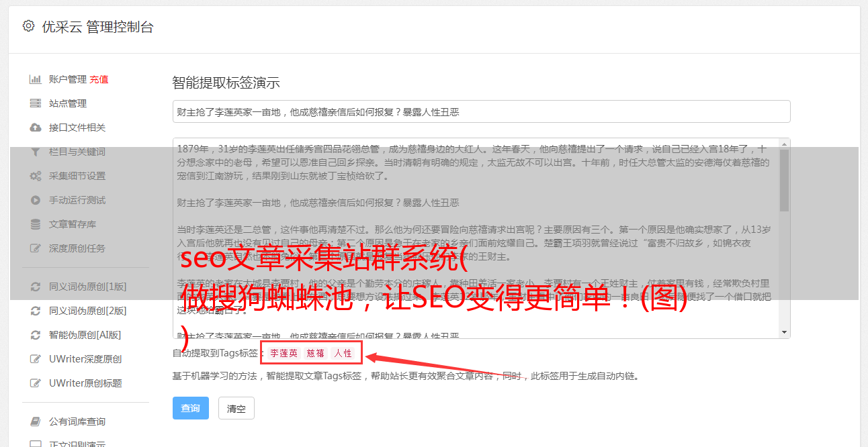
Task: Click the server icon beside 站点管理
Action: 36,103
